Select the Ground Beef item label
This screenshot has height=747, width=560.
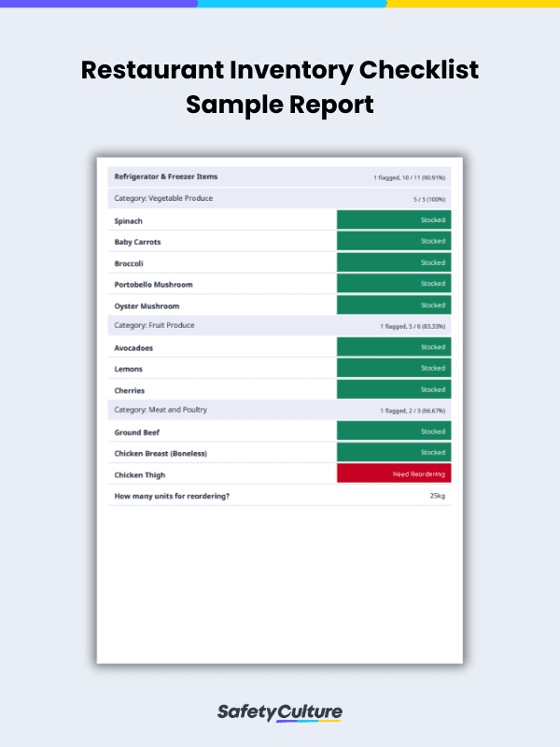(136, 432)
